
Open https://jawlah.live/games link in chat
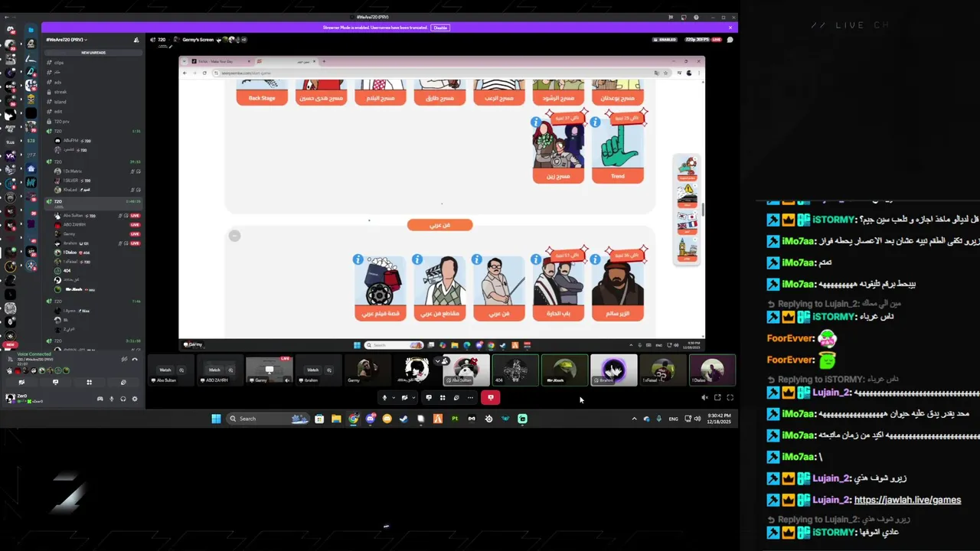tap(907, 500)
